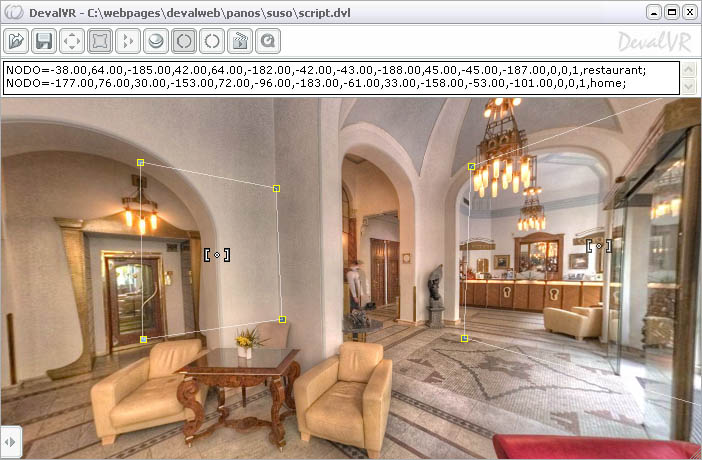Select blue handle on the mosaic floor

pos(465,339)
